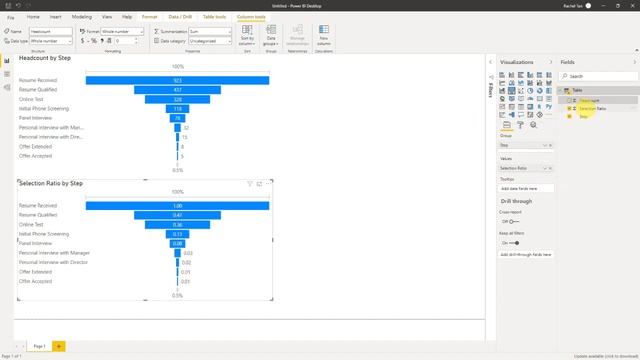Open the Data / Drill ribbon tab
This screenshot has width=640, height=360.
coord(180,17)
